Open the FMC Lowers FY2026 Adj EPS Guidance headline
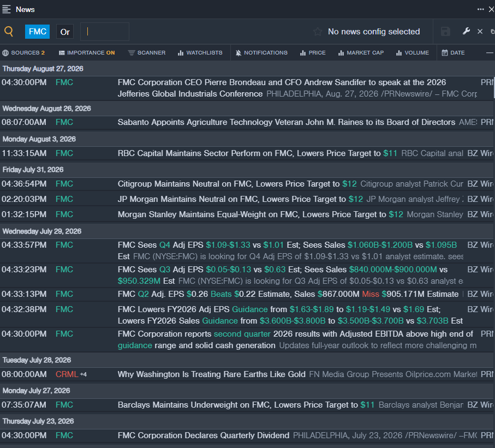This screenshot has width=495, height=448. click(x=290, y=315)
